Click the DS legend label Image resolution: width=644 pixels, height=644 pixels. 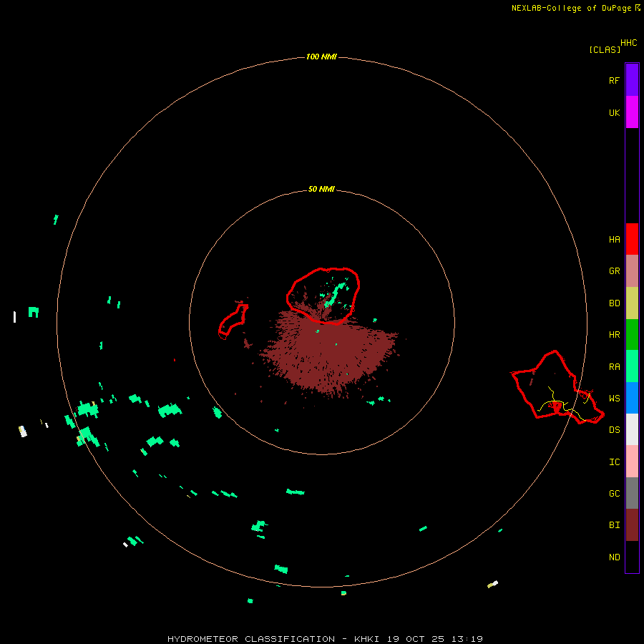tap(614, 430)
